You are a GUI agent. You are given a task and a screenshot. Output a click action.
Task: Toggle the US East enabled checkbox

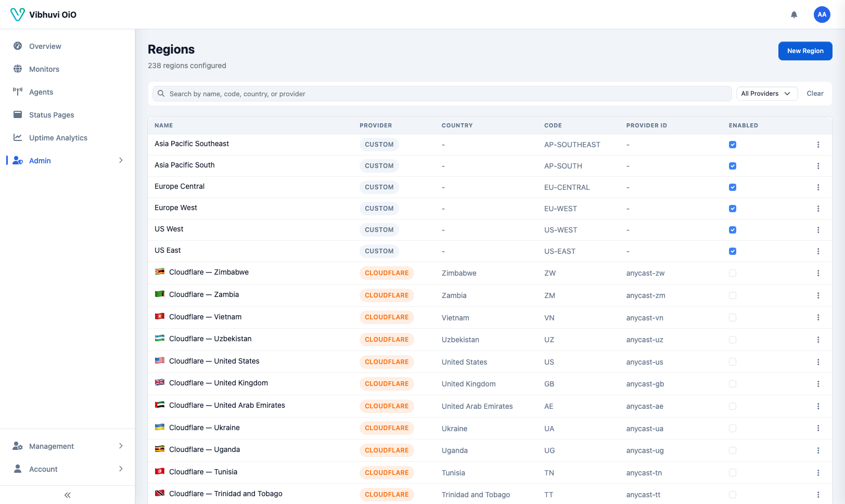[733, 251]
